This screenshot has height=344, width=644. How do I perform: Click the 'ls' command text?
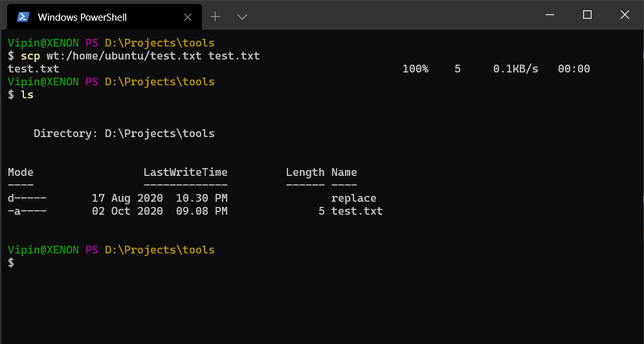27,94
